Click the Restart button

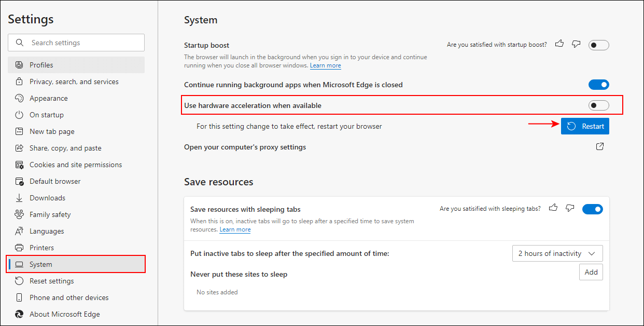click(585, 126)
